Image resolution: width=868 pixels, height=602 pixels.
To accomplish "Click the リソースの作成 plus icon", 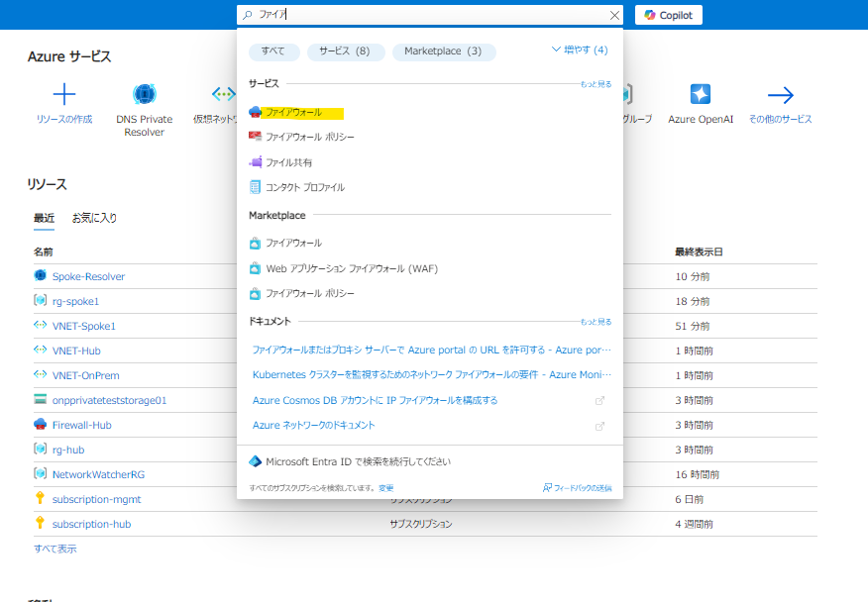I will pos(64,94).
